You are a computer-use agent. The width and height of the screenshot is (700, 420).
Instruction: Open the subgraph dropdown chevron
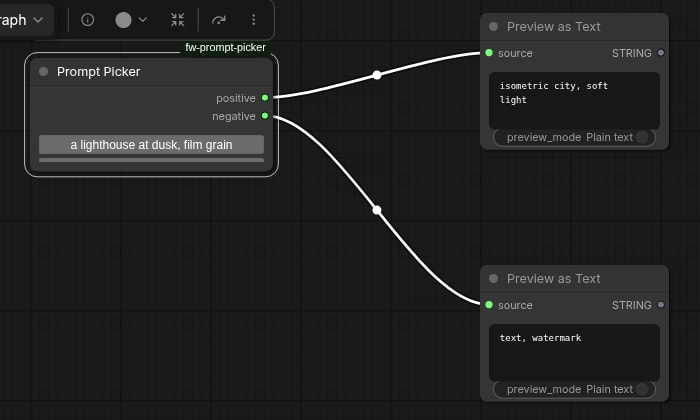(x=38, y=20)
